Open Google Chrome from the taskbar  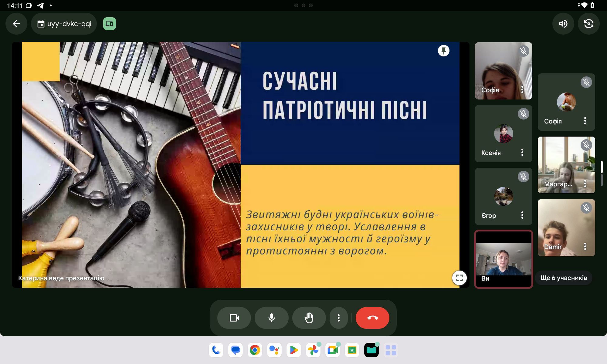point(255,350)
